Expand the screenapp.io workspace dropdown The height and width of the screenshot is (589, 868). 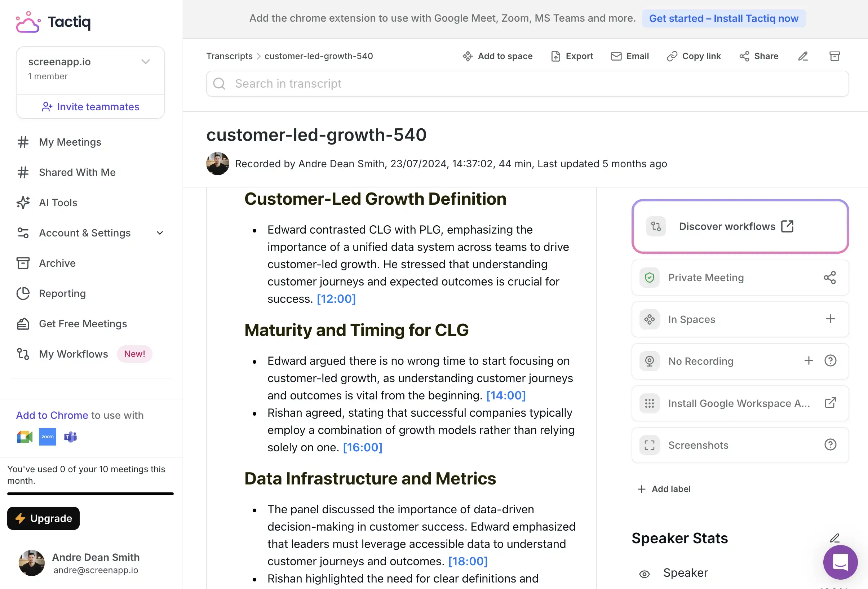146,62
